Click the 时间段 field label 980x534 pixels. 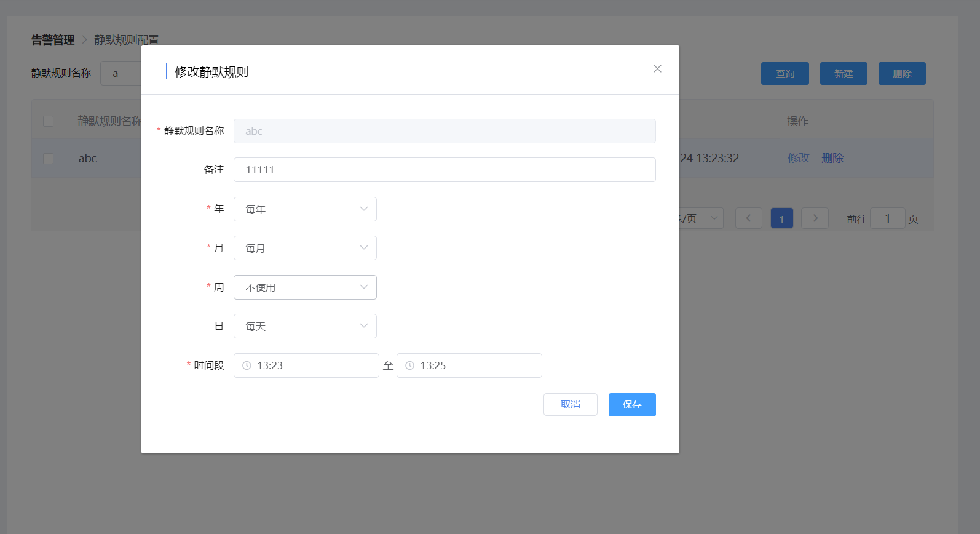pyautogui.click(x=209, y=365)
